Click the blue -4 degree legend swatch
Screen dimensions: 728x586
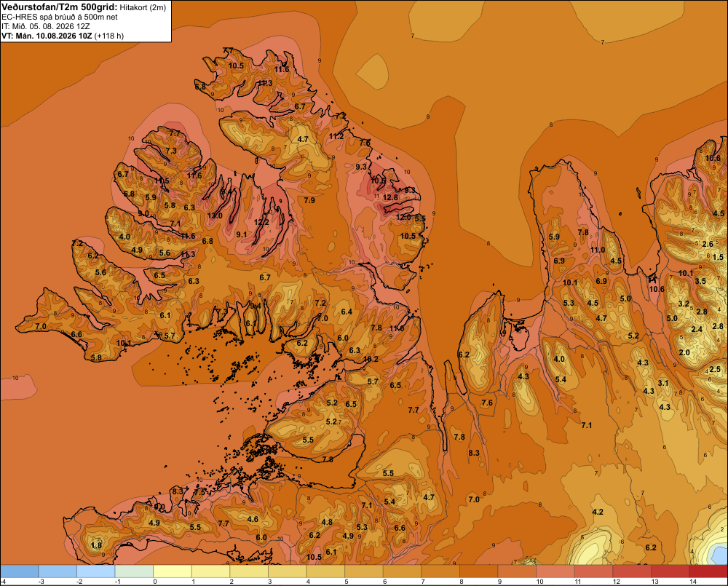pyautogui.click(x=19, y=571)
